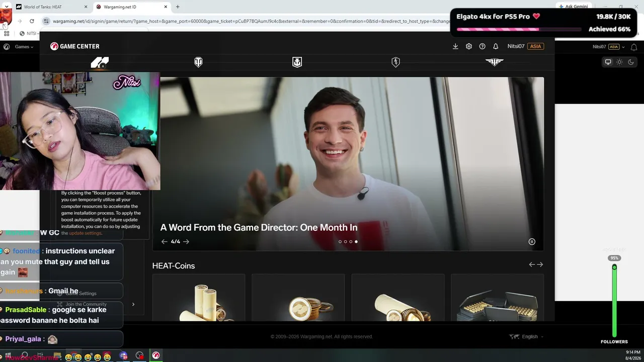This screenshot has height=362, width=644.
Task: Open Game Center from the taskbar
Action: point(156,355)
